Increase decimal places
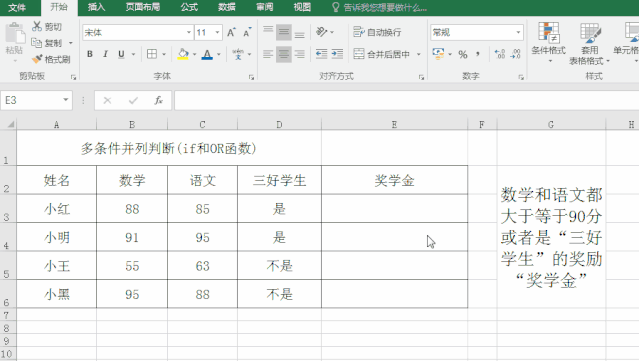This screenshot has height=361, width=639. 500,54
